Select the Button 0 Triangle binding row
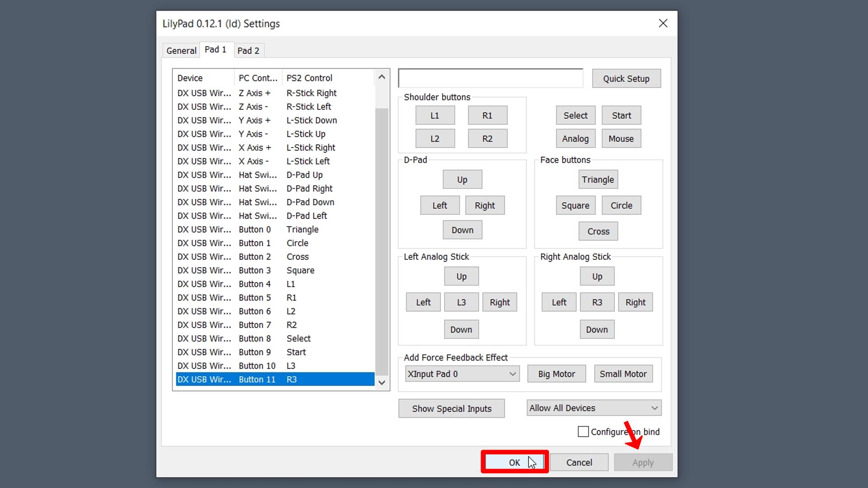The width and height of the screenshot is (868, 488). click(275, 230)
